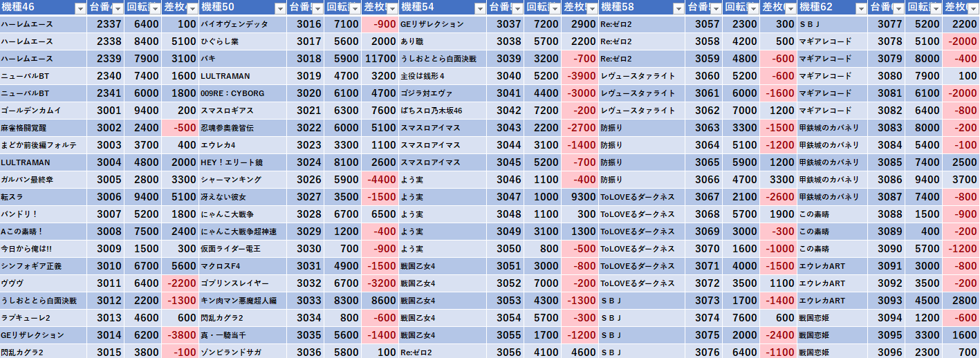980x358 pixels.
Task: Open the 機種58 column filter dropdown
Action: 679,8
